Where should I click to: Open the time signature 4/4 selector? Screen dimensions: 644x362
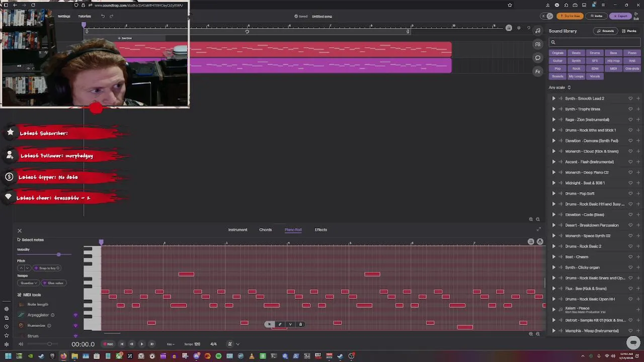(213, 344)
